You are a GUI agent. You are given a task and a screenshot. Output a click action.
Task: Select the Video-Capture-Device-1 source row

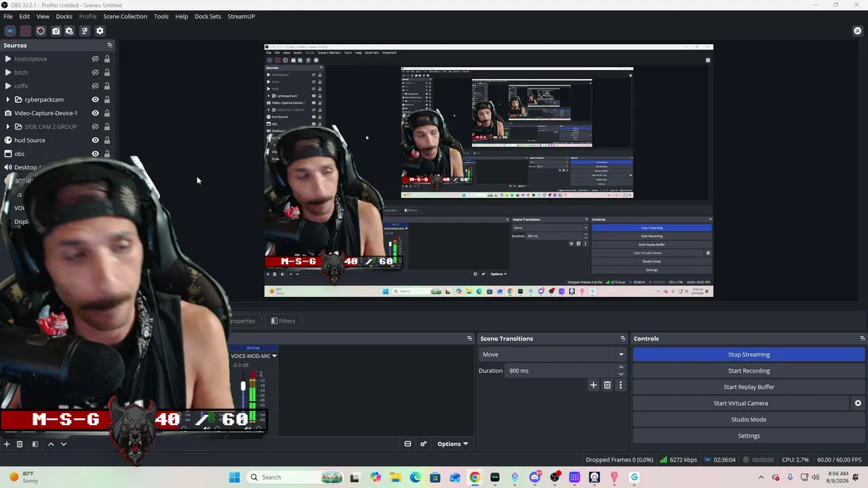click(x=57, y=113)
